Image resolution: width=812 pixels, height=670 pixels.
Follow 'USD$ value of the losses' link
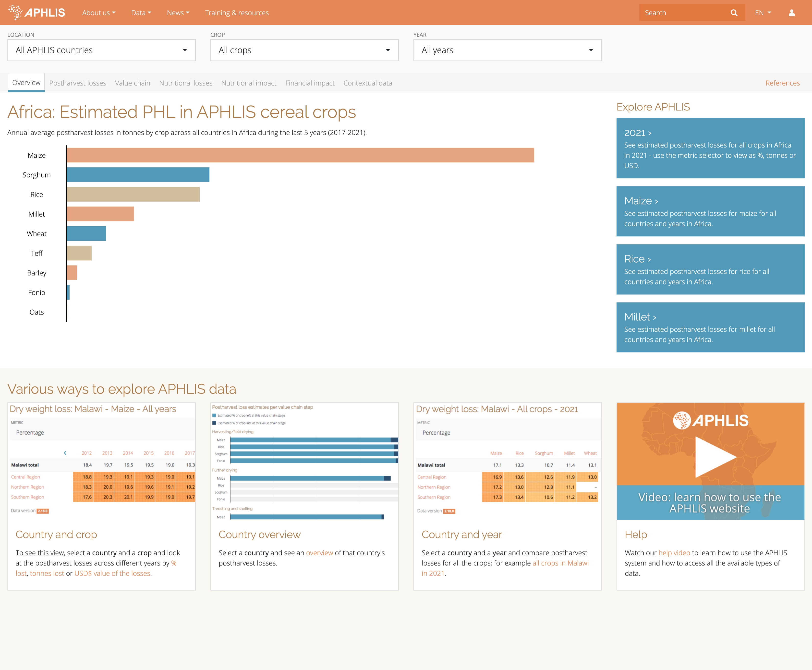tap(112, 573)
